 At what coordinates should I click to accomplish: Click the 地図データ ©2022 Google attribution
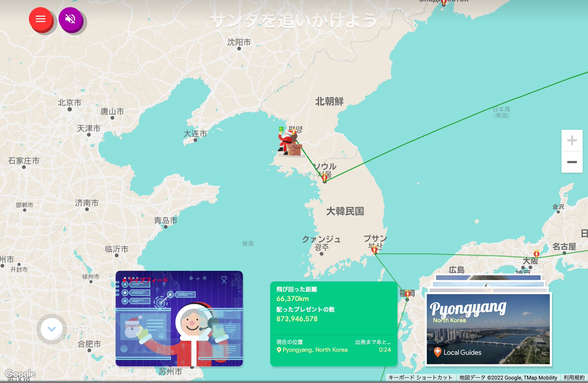point(508,378)
